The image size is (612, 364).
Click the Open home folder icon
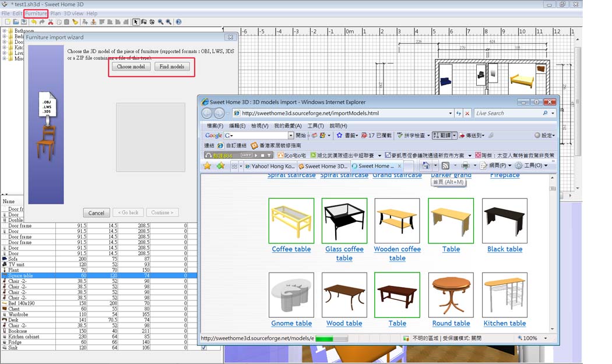tap(16, 22)
